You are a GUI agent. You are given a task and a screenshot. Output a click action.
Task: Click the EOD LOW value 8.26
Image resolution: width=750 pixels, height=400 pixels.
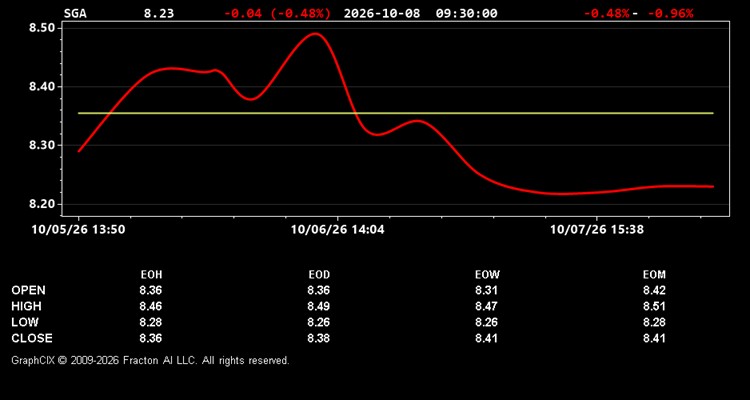(x=319, y=322)
